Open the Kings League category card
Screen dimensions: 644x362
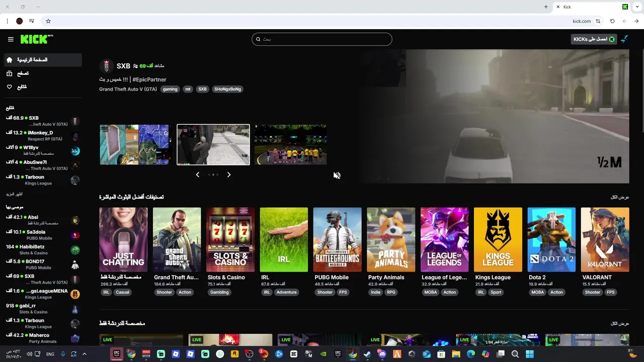point(498,240)
